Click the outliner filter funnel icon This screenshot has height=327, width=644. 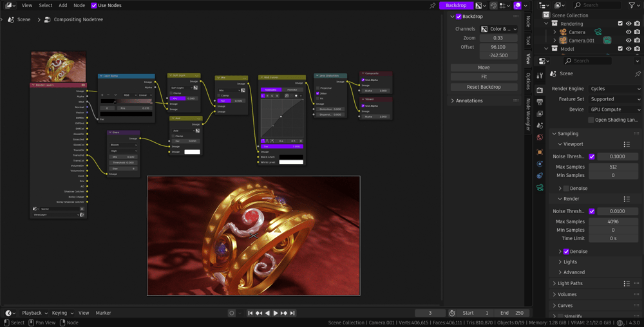[x=632, y=5]
